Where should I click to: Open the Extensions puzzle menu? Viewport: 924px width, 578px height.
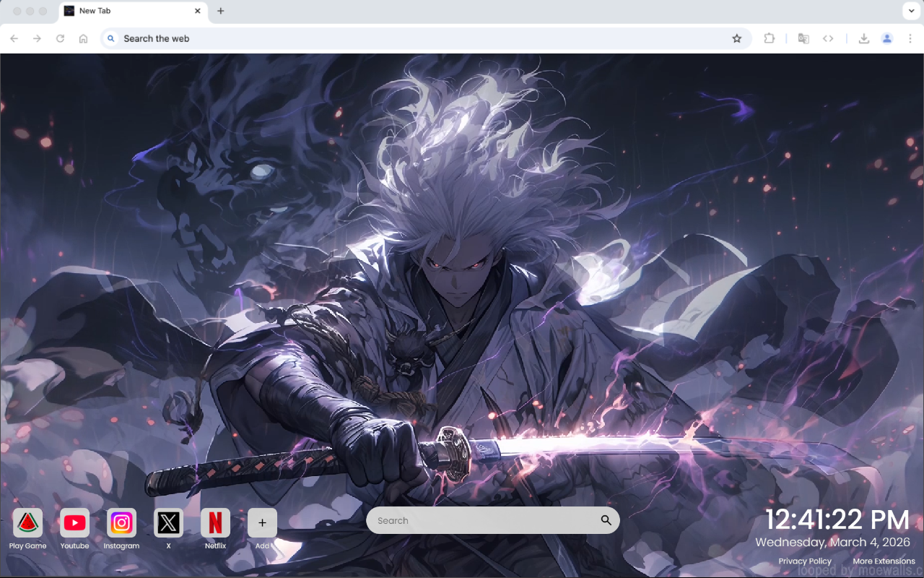click(x=770, y=38)
